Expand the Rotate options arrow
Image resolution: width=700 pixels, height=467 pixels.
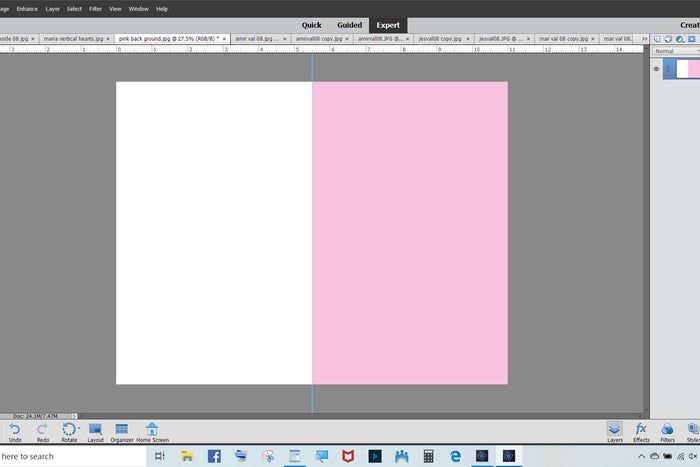coord(79,427)
